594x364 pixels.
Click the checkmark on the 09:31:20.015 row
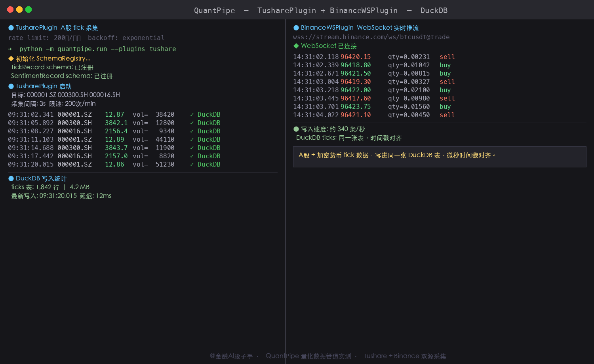(x=192, y=165)
